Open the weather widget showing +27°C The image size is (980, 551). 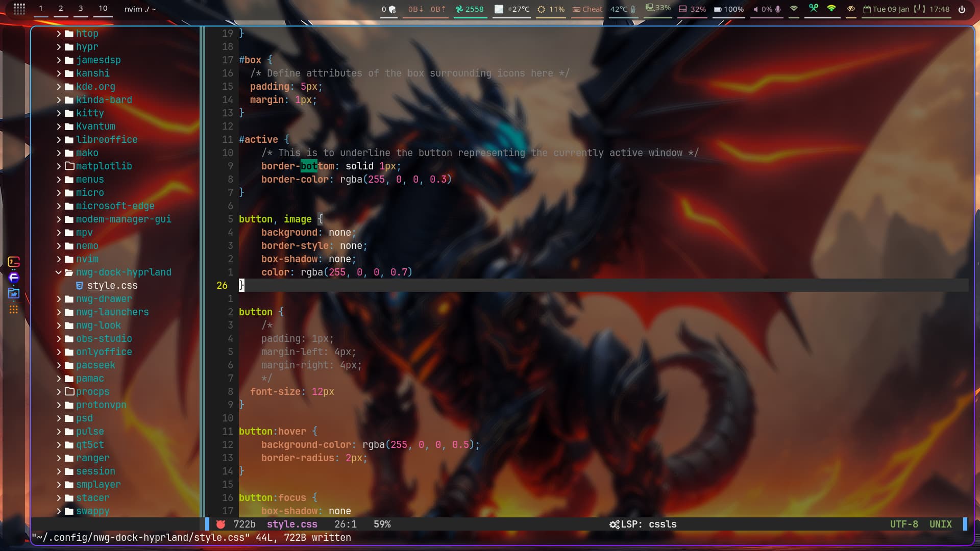tap(512, 9)
